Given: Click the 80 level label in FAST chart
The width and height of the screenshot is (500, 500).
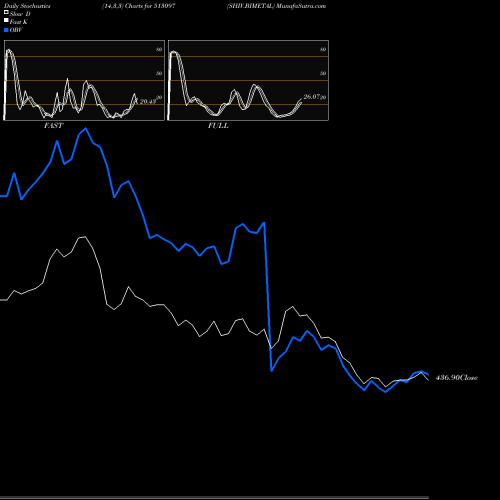Looking at the screenshot, I should (x=159, y=49).
